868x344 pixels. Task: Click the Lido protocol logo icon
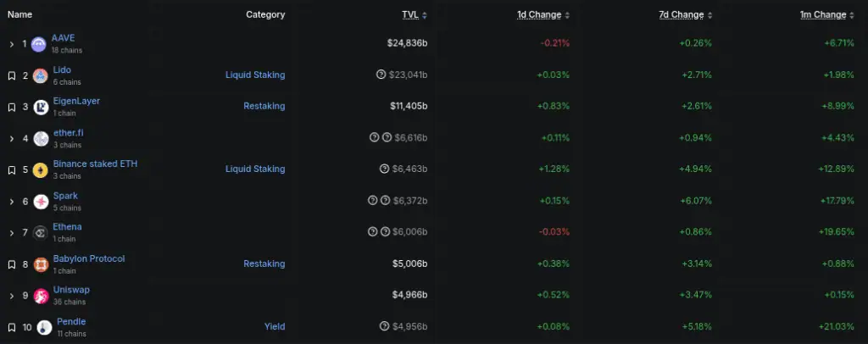click(40, 75)
